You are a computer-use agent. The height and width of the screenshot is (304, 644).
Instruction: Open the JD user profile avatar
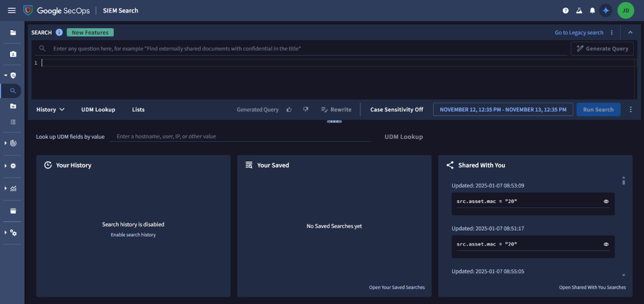click(626, 11)
